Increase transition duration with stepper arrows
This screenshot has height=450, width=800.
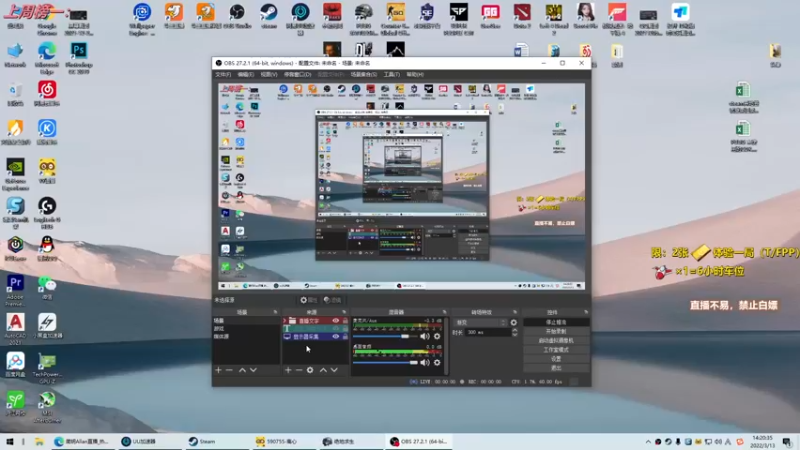[514, 330]
